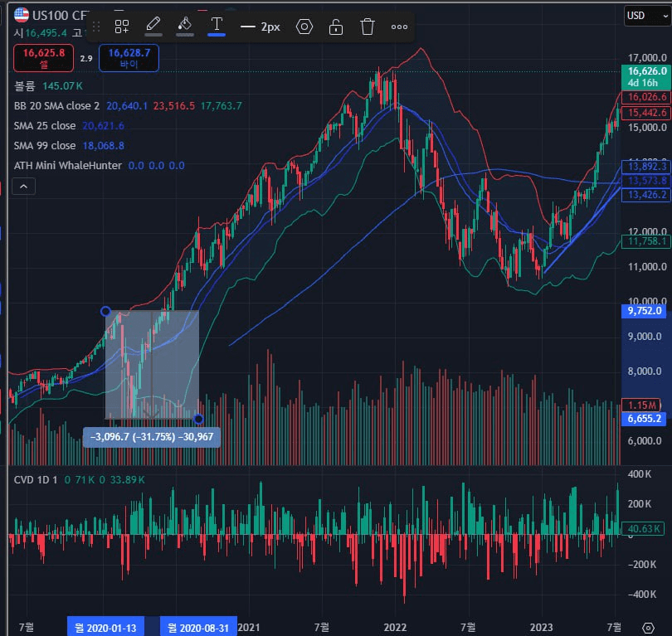The image size is (672, 636).
Task: Open the paint bucket background color
Action: coord(185,26)
